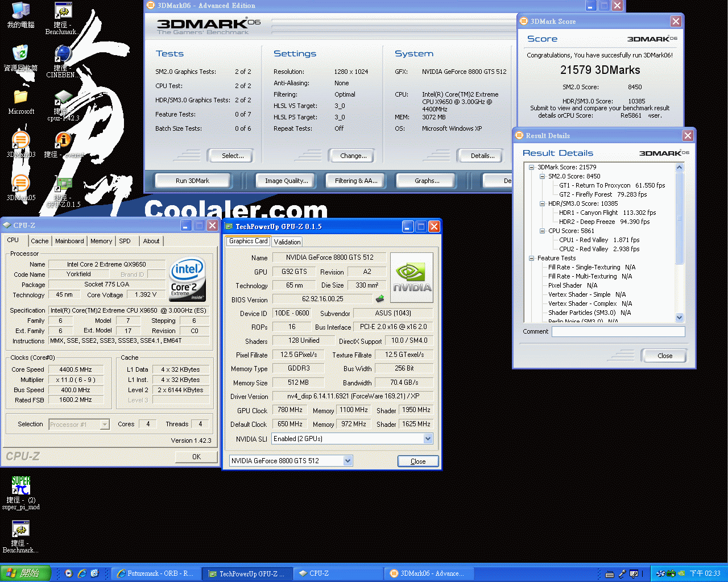728x582 pixels.
Task: Click Close in the Result Details window
Action: (664, 356)
